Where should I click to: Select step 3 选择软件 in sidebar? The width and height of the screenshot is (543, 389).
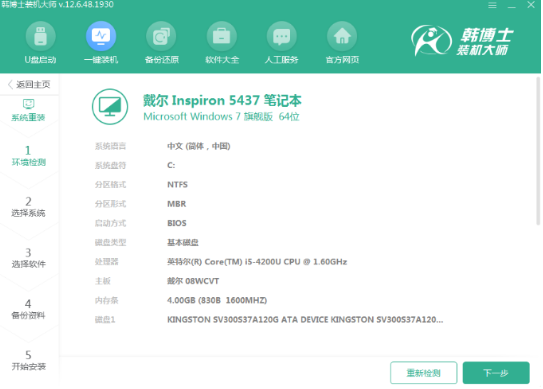pos(28,258)
